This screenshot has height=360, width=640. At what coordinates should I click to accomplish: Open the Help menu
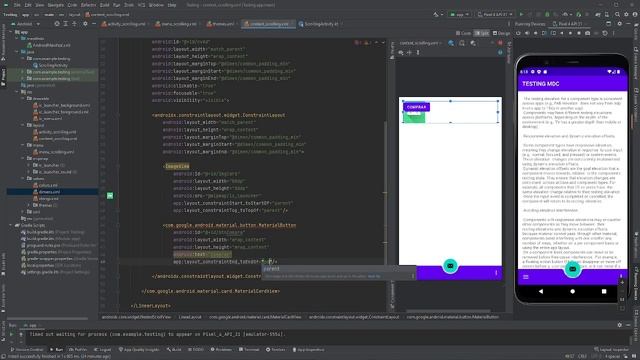click(172, 5)
